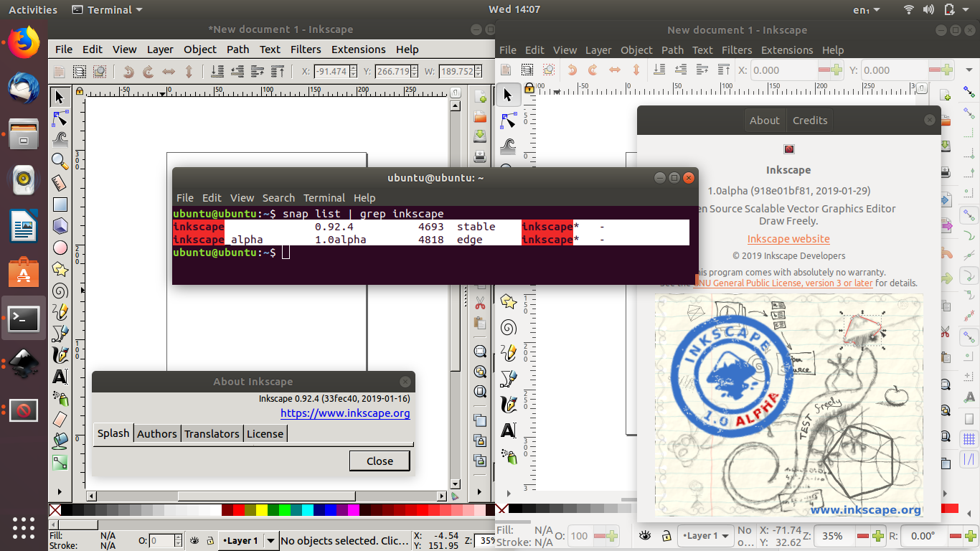Switch to Credits tab in About dialog
980x551 pixels.
810,120
